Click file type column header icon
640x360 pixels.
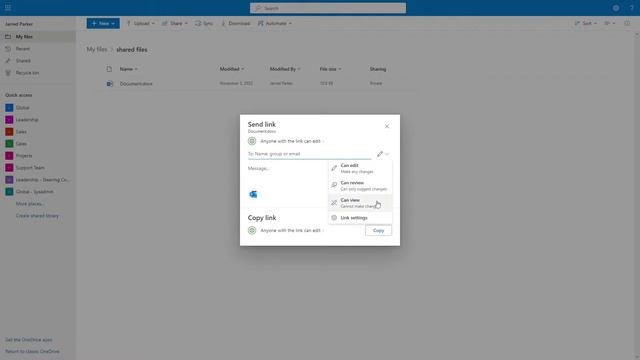pyautogui.click(x=109, y=69)
